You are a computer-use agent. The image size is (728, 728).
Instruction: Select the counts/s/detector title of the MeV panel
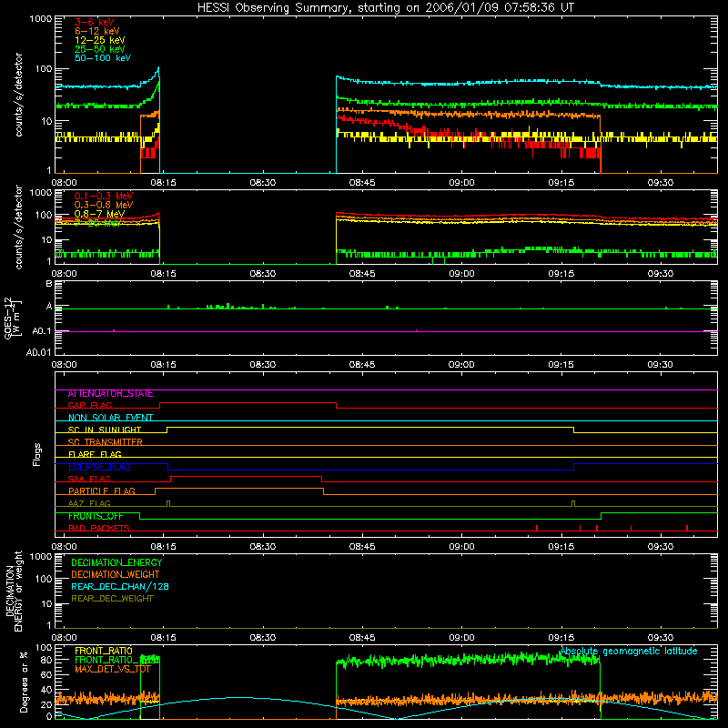pos(18,227)
